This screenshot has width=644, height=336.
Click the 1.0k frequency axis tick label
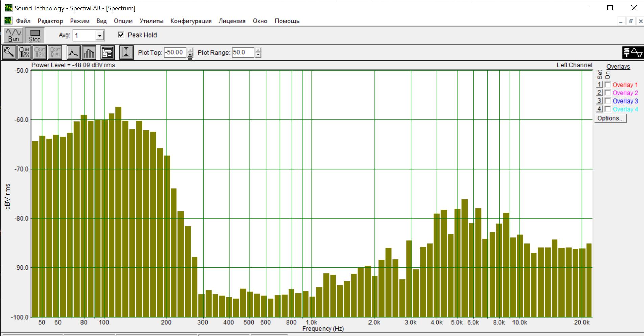pos(311,322)
